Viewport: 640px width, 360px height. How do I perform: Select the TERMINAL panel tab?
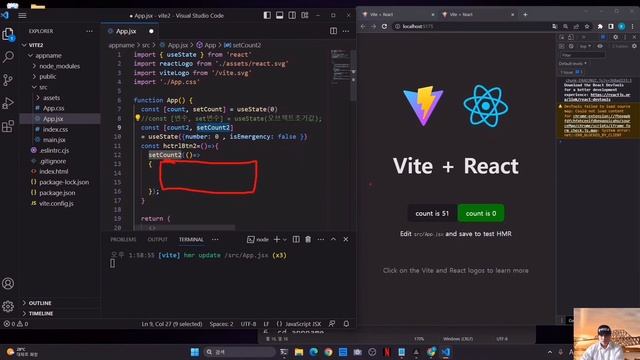(x=191, y=239)
